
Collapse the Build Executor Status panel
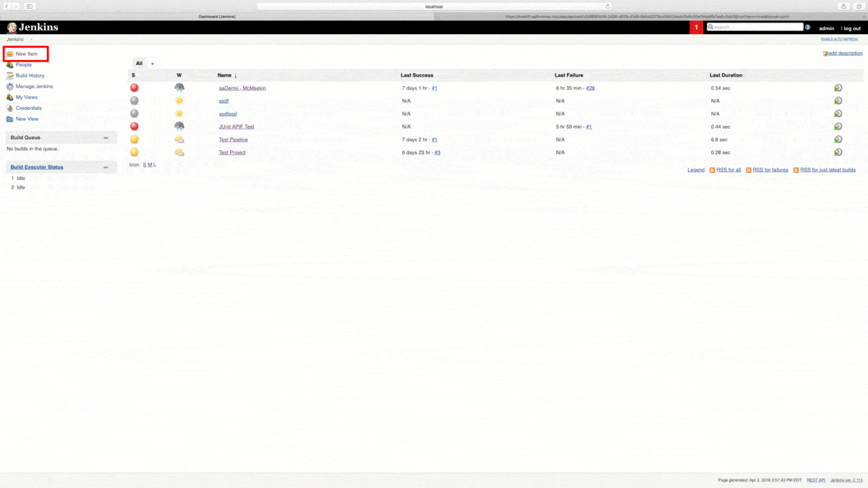pyautogui.click(x=107, y=167)
